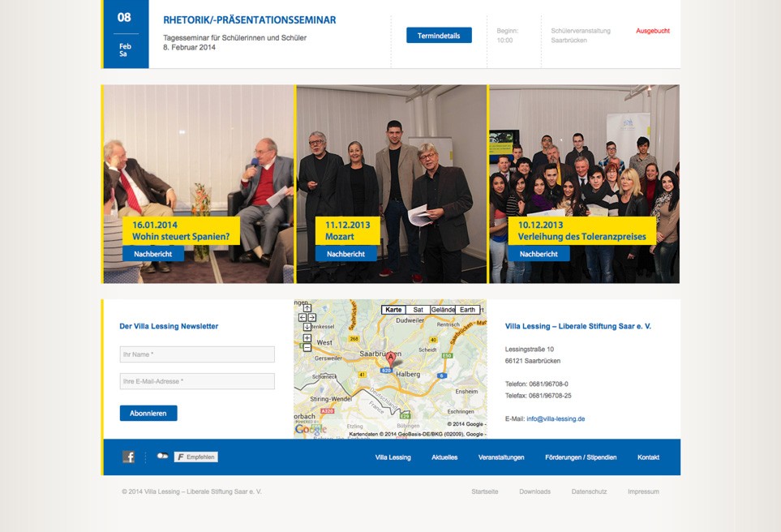Screen dimensions: 781x532
Task: Switch the map to Gelände view
Action: click(443, 310)
